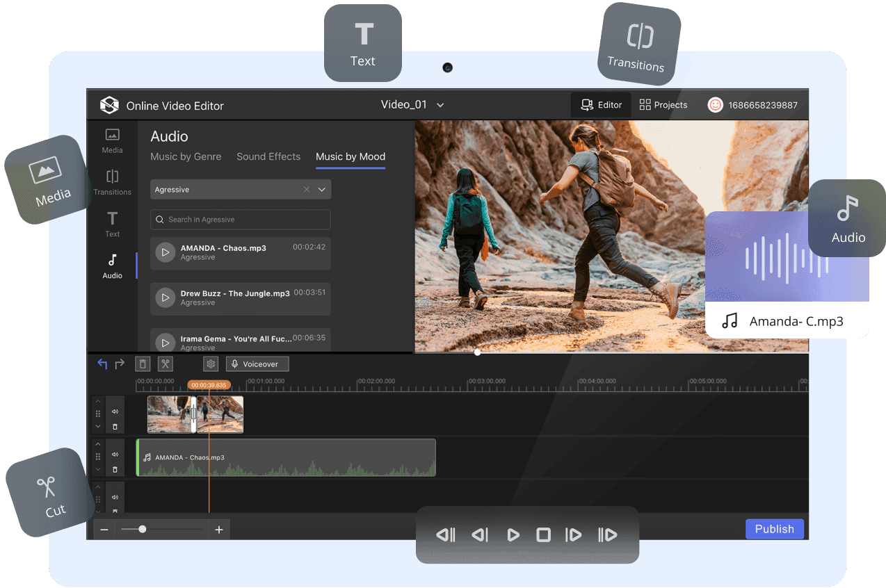Mute the video track speaker icon
The height and width of the screenshot is (588, 886).
click(x=115, y=411)
